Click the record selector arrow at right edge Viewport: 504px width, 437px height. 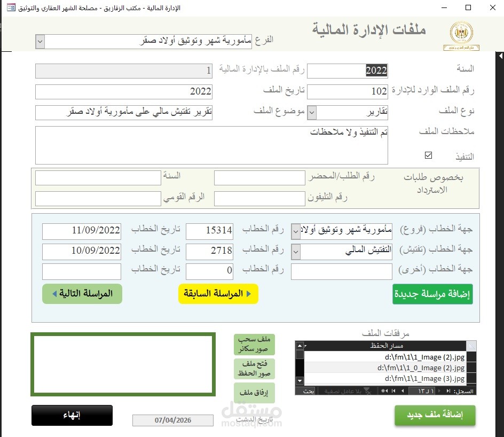[500, 56]
